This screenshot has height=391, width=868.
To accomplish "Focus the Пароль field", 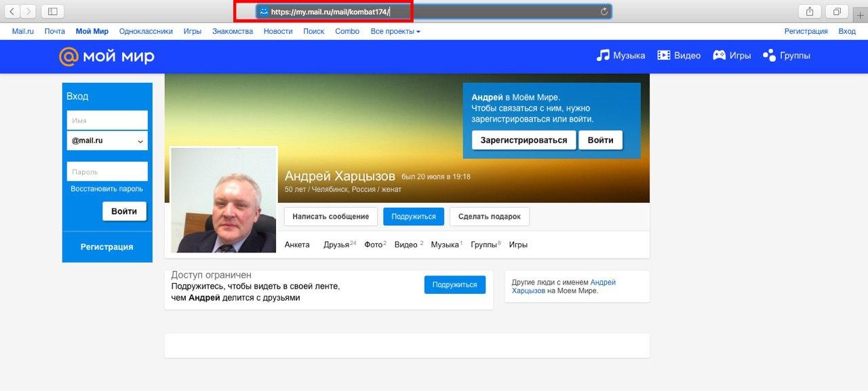I will tap(107, 172).
